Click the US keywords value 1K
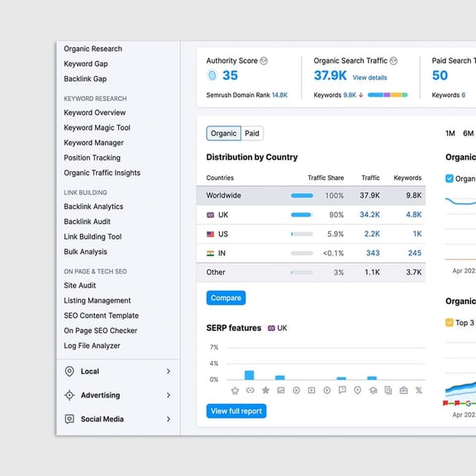 pyautogui.click(x=417, y=234)
